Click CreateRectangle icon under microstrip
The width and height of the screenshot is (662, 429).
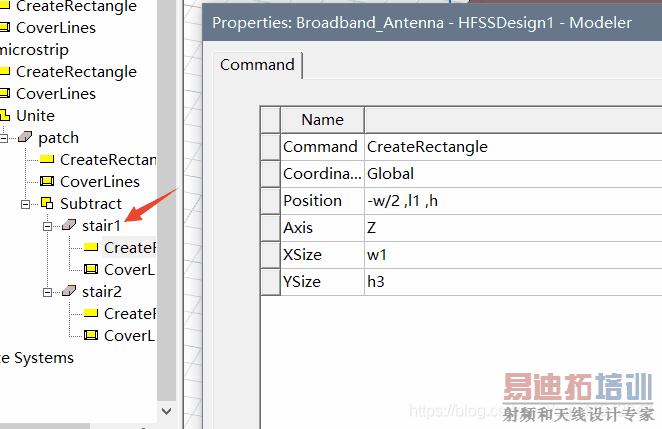pyautogui.click(x=4, y=71)
